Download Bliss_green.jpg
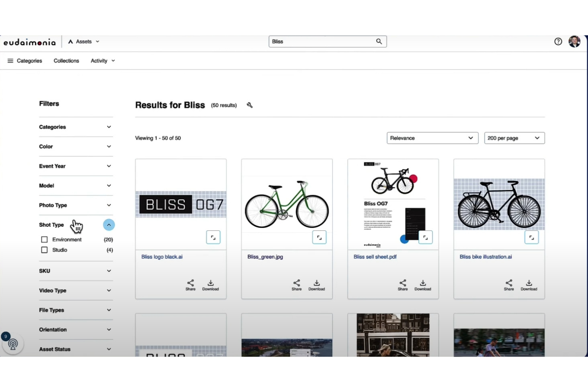 coord(317,285)
